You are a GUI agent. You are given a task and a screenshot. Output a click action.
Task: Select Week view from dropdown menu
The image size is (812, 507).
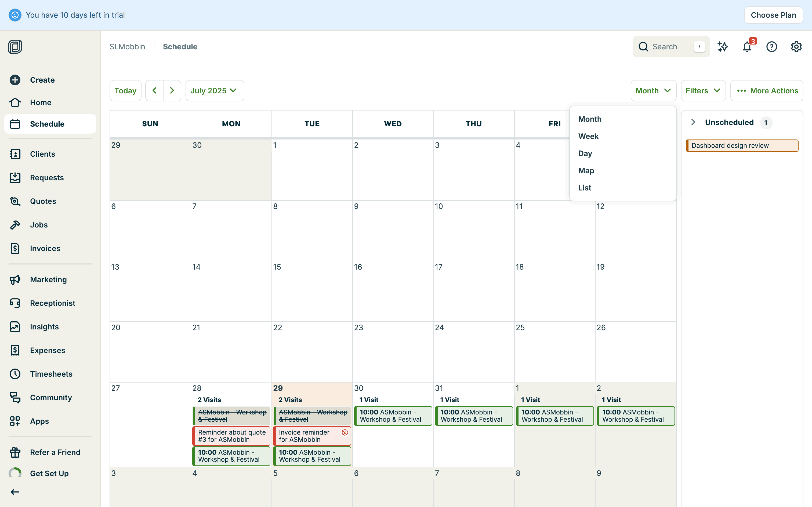(588, 136)
